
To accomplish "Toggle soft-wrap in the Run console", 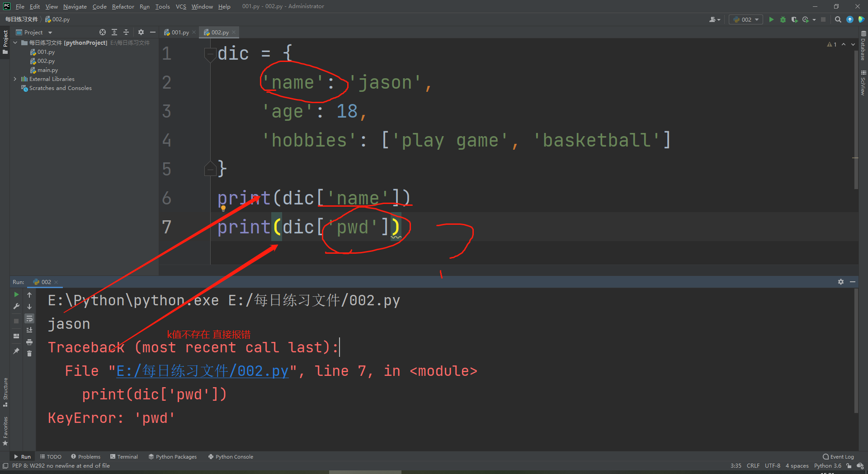I will tap(29, 318).
